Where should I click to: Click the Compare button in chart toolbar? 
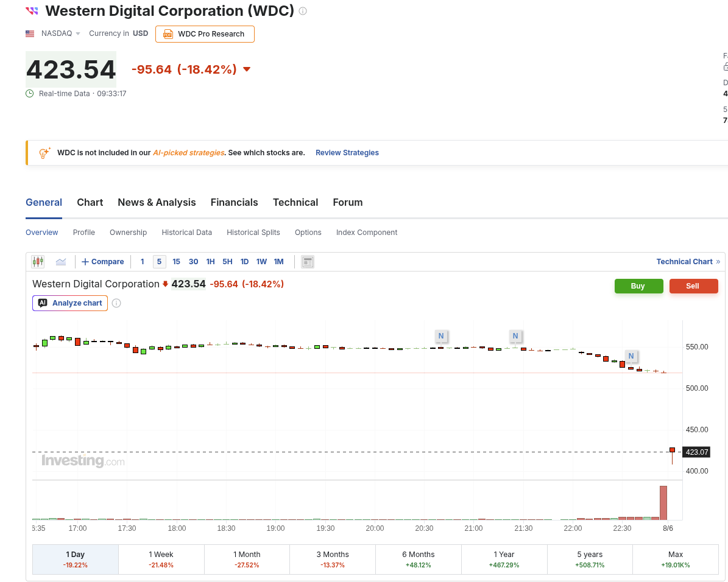pyautogui.click(x=102, y=262)
